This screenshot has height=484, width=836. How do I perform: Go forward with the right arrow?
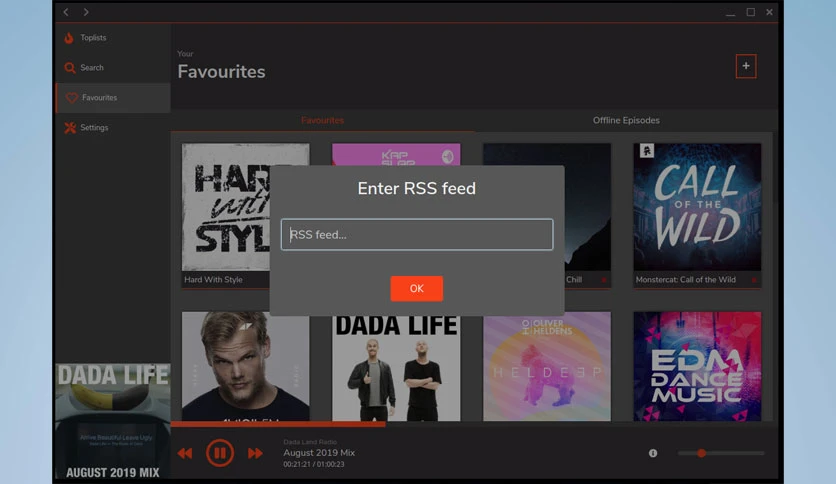click(x=86, y=12)
